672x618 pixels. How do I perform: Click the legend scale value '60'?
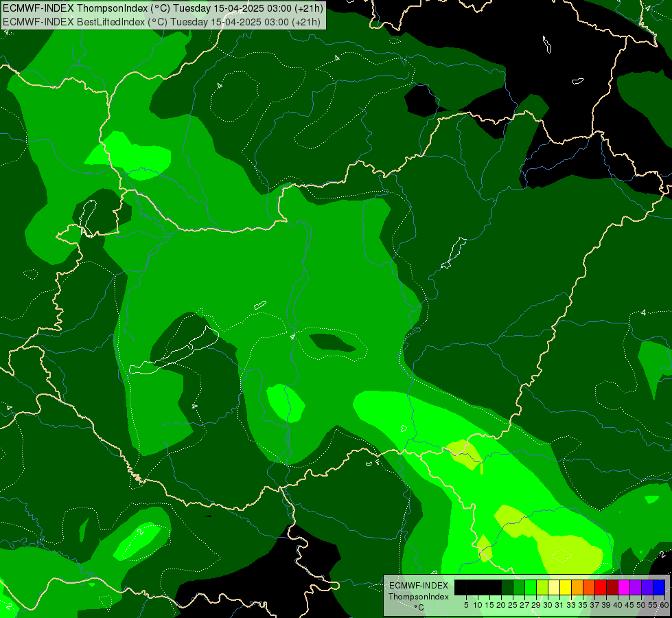point(664,605)
